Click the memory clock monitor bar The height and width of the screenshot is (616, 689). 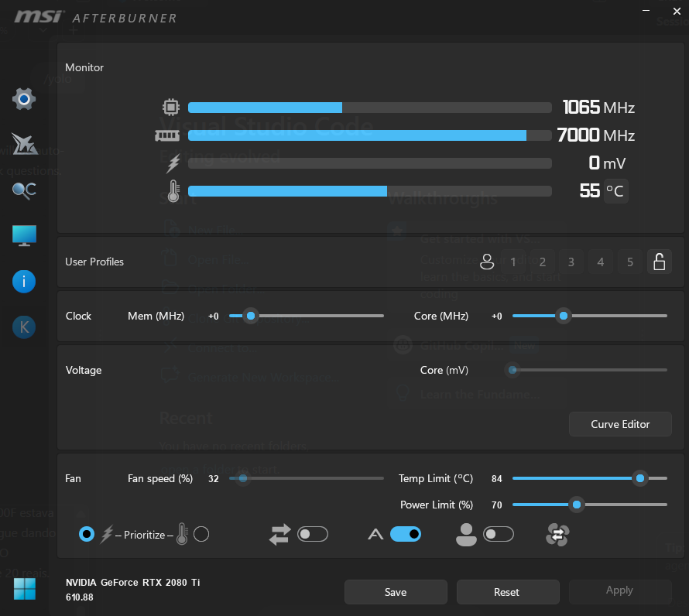point(370,135)
